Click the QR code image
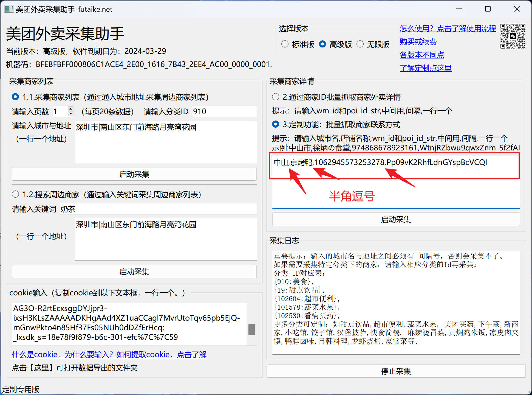 (x=513, y=36)
